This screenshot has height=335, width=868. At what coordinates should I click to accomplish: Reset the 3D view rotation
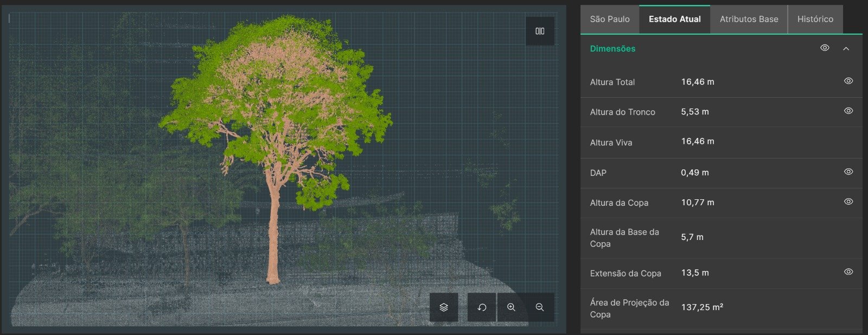[482, 307]
